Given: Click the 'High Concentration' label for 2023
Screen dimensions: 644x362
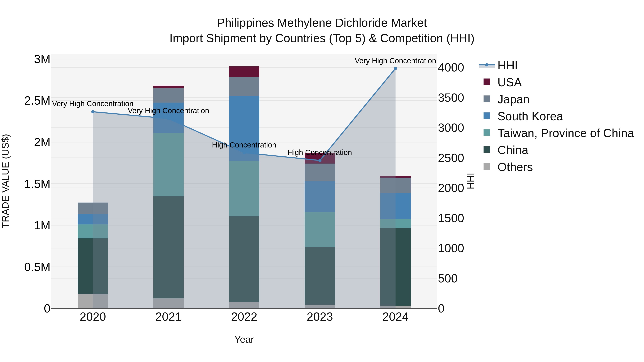Looking at the screenshot, I should (x=320, y=152).
